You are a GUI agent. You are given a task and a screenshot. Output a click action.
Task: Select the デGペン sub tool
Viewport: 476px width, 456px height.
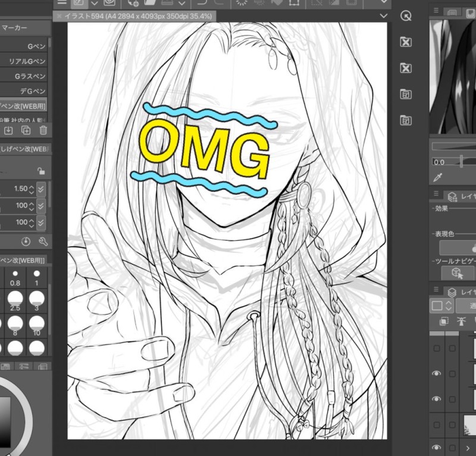pyautogui.click(x=24, y=91)
